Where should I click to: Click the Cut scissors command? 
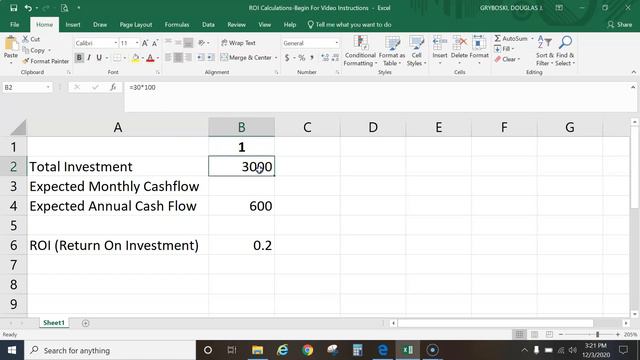31,39
